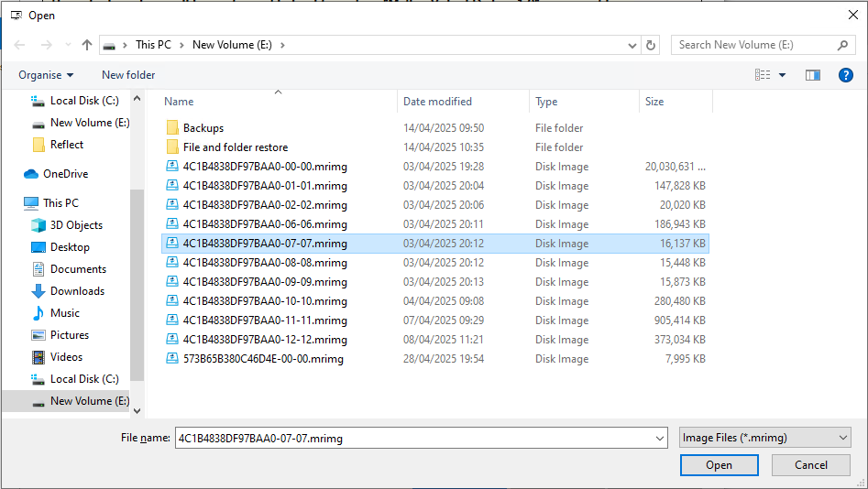Open the Change your view dropdown arrow
The height and width of the screenshot is (489, 868).
coord(782,75)
